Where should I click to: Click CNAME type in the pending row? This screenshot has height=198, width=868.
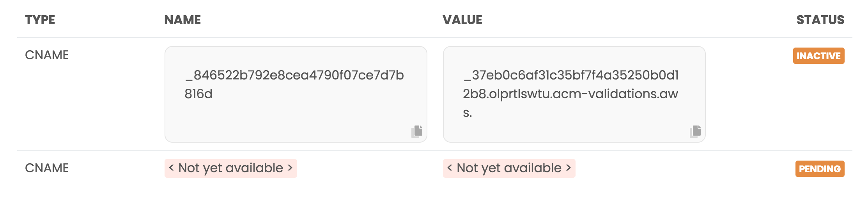47,168
